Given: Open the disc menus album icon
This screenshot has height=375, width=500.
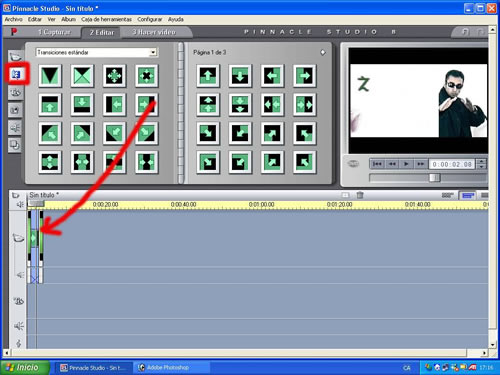Looking at the screenshot, I should [x=15, y=145].
